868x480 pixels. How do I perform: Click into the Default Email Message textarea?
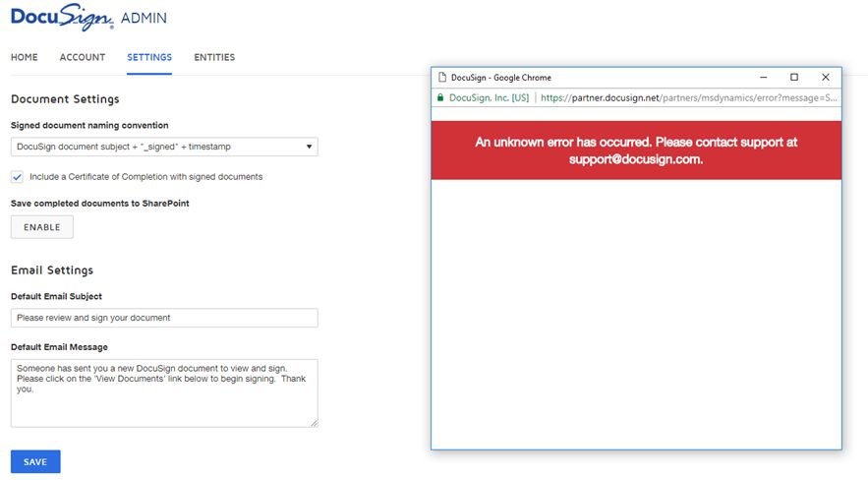[164, 393]
